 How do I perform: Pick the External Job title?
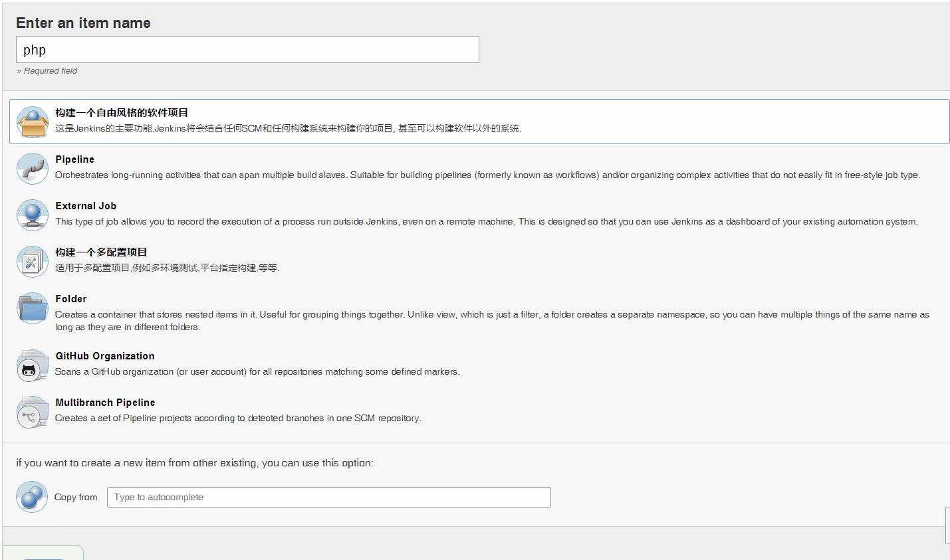click(86, 206)
